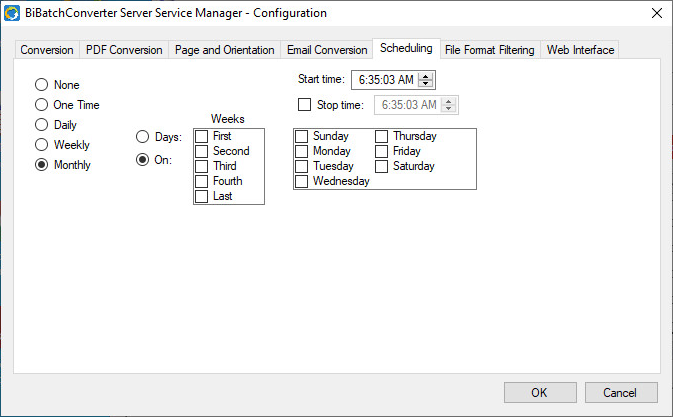Check the Sunday checkbox
The image size is (673, 417).
click(x=302, y=136)
